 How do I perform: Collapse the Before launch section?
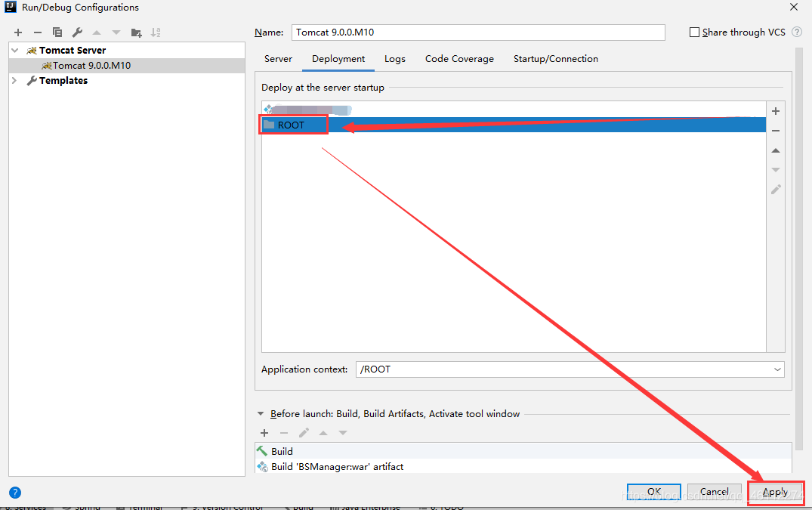click(261, 414)
